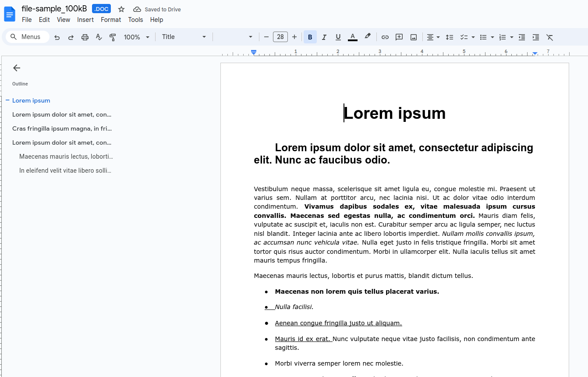Toggle italic formatting
Image resolution: width=588 pixels, height=377 pixels.
[324, 37]
